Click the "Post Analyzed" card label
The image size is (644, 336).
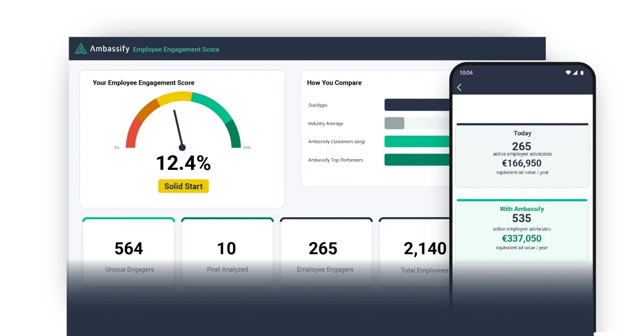228,270
